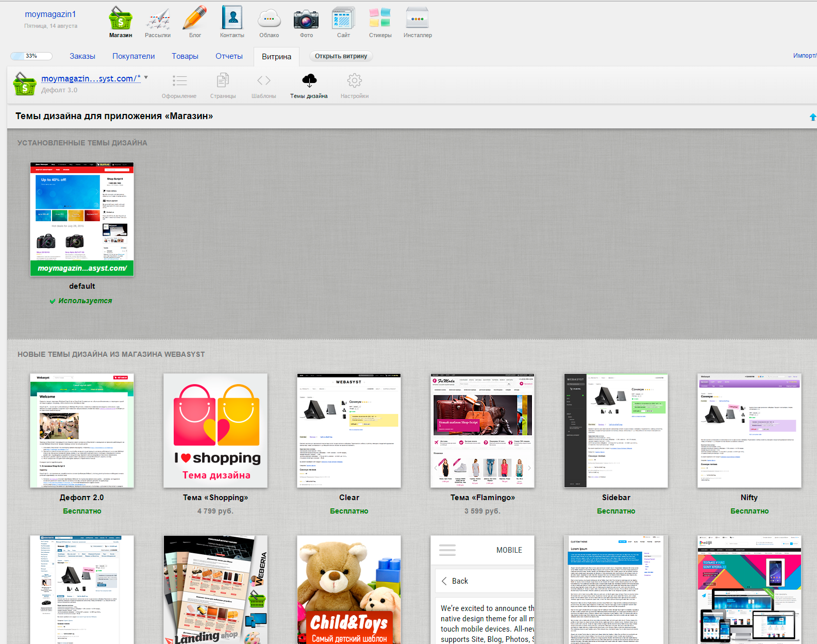Open the Shopping theme thumbnail
Viewport: 817px width, 644px height.
[x=215, y=431]
